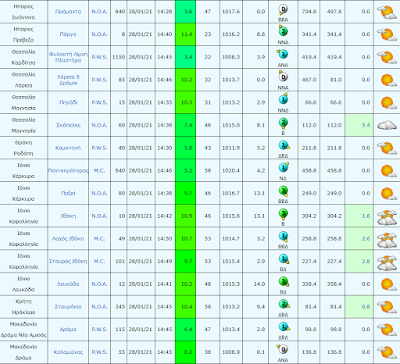Click the wind direction icon in the Πράμαντα row
The image size is (400, 364).
283,10
